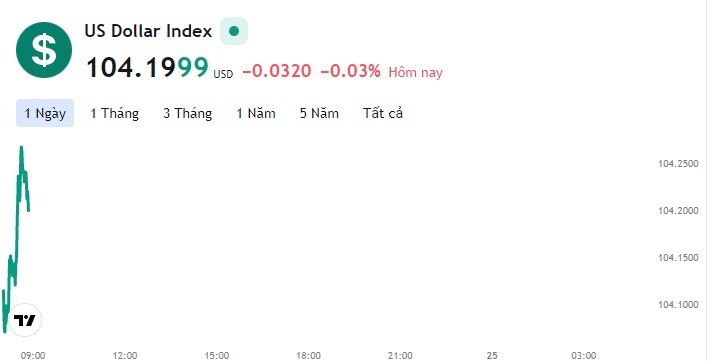The height and width of the screenshot is (361, 707).
Task: Click the 15:00 time axis label
Action: point(217,356)
